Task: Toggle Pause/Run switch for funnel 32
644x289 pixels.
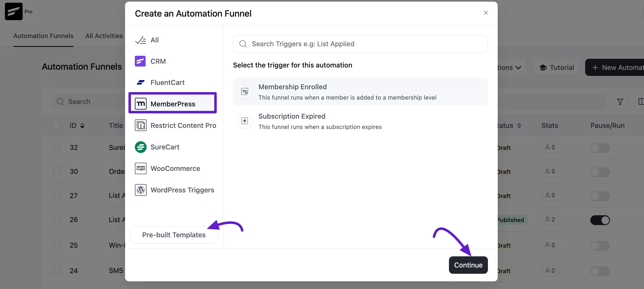Action: pos(600,148)
